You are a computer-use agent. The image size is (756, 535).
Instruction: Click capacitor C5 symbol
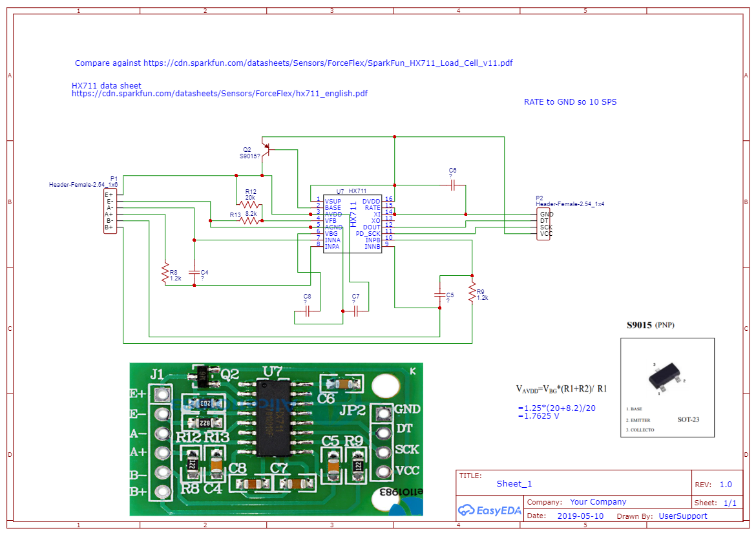pos(440,295)
